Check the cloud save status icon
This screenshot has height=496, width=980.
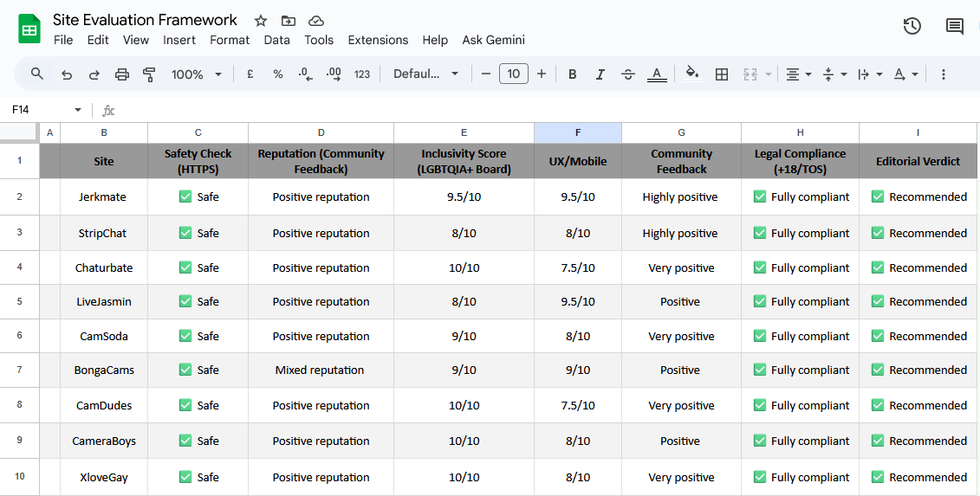(316, 21)
